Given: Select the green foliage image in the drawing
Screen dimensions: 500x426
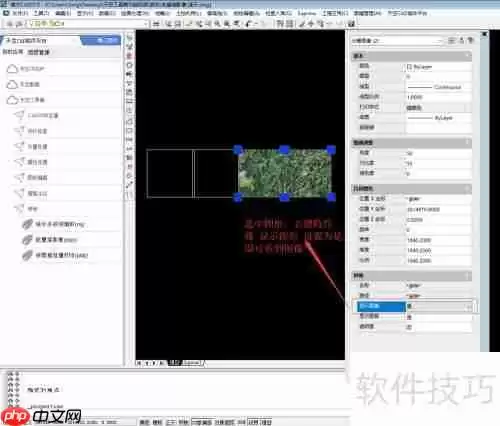Looking at the screenshot, I should 284,173.
